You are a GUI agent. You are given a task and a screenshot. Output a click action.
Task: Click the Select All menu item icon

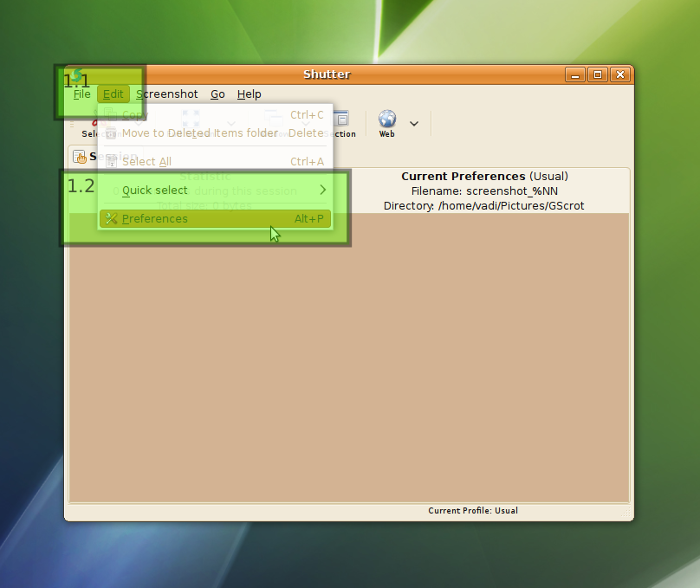tap(111, 161)
